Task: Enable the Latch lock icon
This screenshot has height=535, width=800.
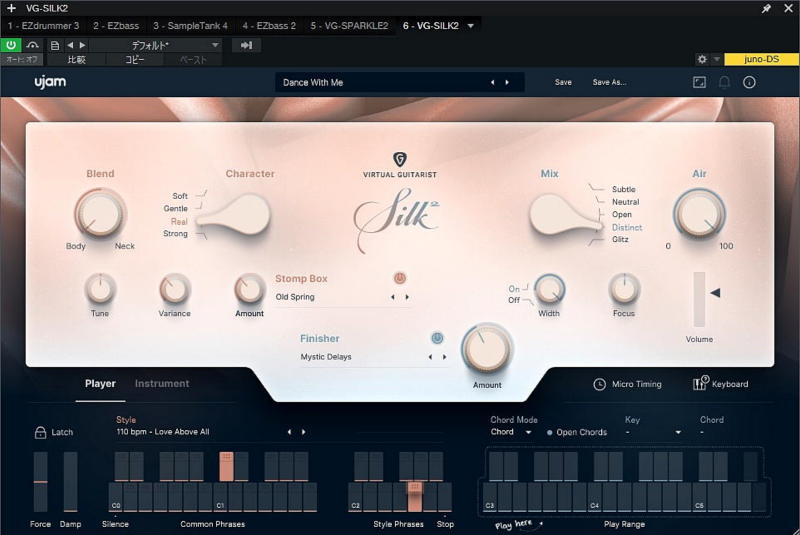Action: click(40, 432)
